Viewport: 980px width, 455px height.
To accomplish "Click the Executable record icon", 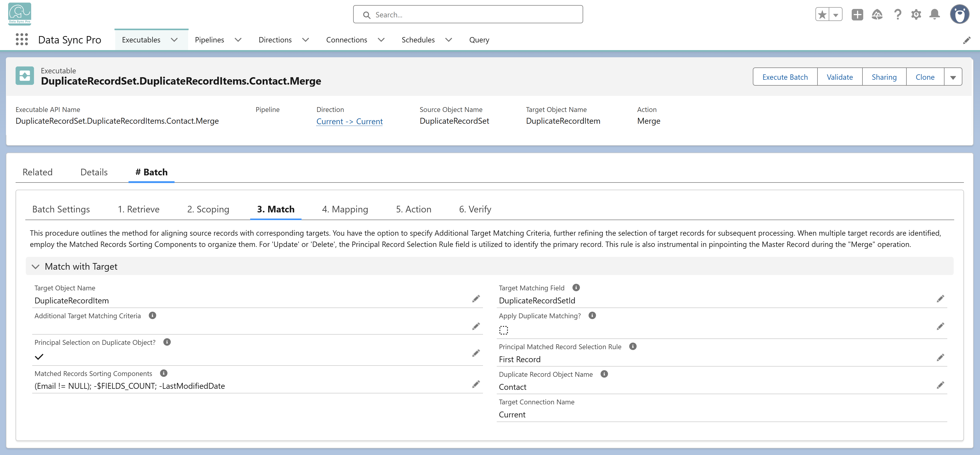I will coord(25,76).
